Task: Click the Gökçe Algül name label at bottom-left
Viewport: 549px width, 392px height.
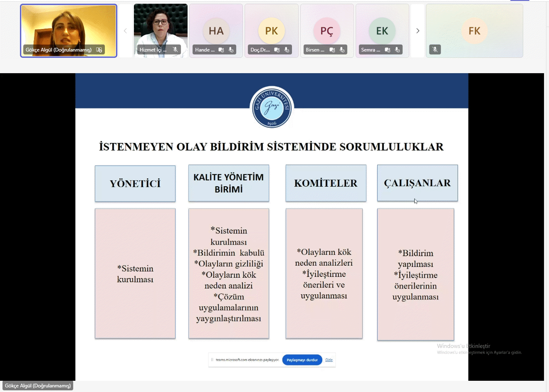Action: 38,386
